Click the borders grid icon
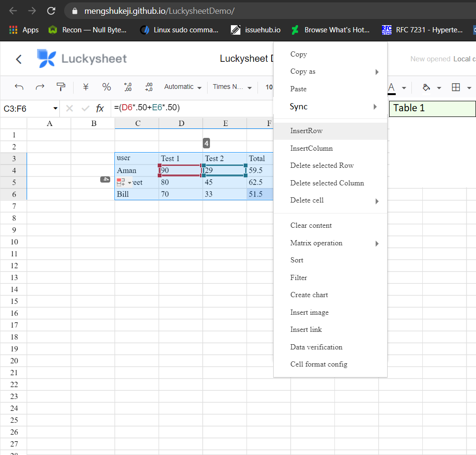476x455 pixels. pos(457,87)
